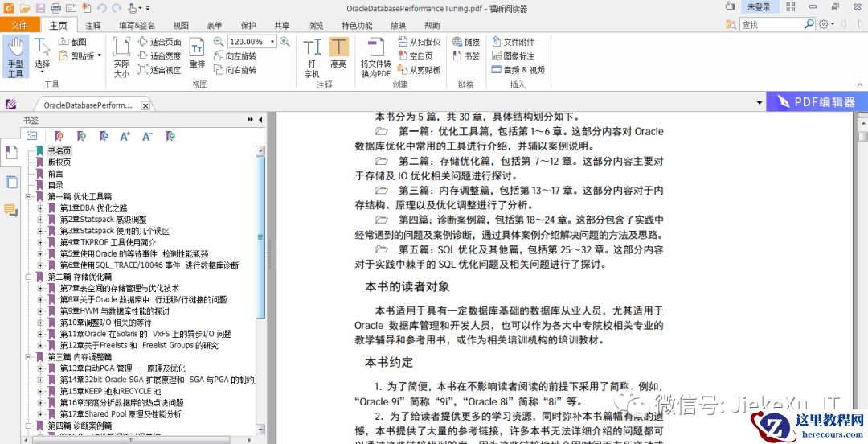Click the 未登录 sign-in button
This screenshot has width=868, height=444.
[759, 6]
